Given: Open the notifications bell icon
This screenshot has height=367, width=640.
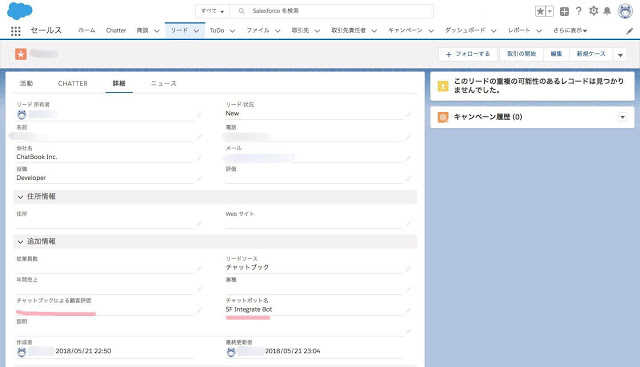Looking at the screenshot, I should pos(607,11).
